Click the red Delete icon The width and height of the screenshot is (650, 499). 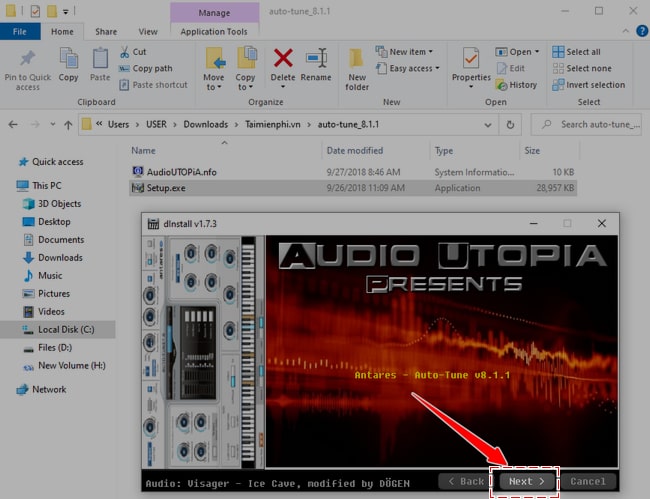tap(283, 58)
